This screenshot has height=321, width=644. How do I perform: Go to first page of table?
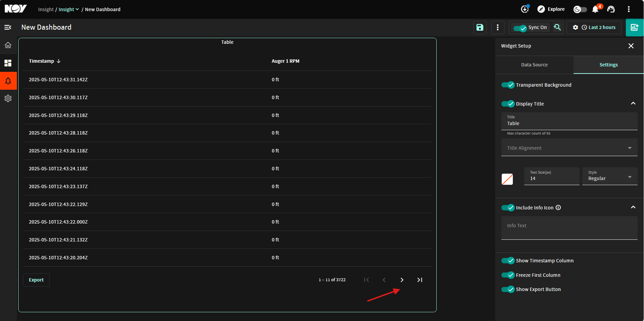tap(367, 280)
